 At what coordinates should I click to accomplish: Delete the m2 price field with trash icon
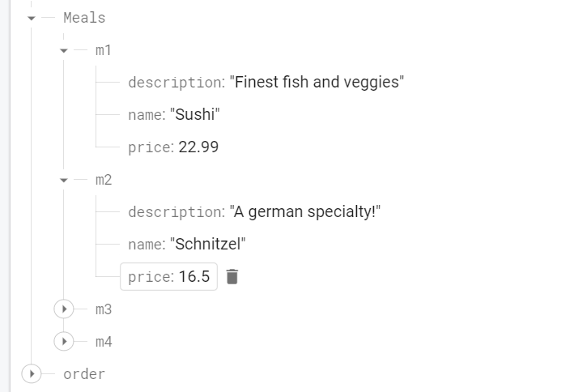pyautogui.click(x=232, y=277)
